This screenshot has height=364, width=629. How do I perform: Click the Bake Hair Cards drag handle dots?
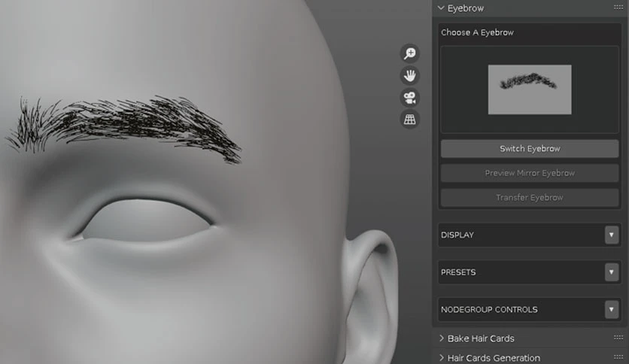click(618, 338)
